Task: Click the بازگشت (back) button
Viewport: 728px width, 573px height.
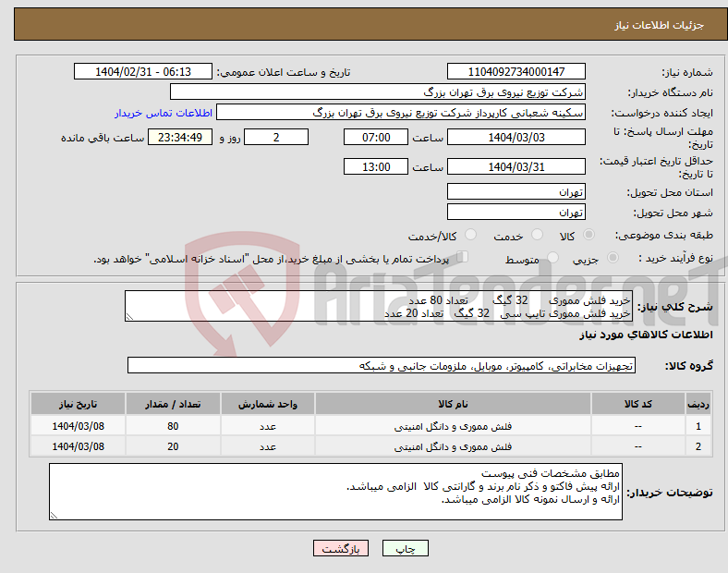Action: coord(341,548)
